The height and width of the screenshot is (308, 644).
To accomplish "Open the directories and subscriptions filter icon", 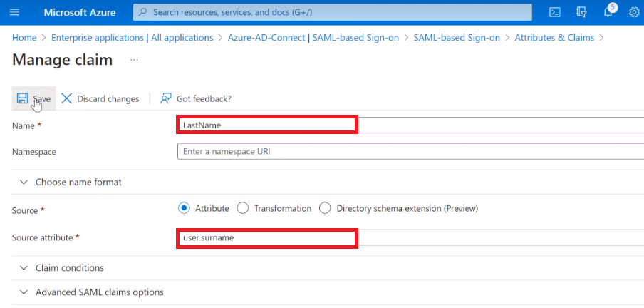I will click(x=582, y=13).
